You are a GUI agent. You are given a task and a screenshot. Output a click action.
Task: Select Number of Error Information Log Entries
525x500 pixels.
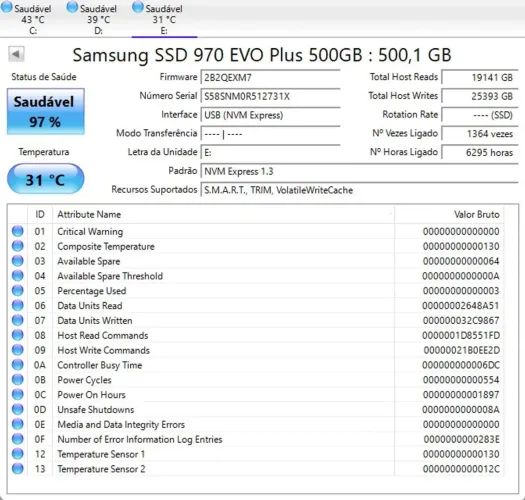point(140,439)
